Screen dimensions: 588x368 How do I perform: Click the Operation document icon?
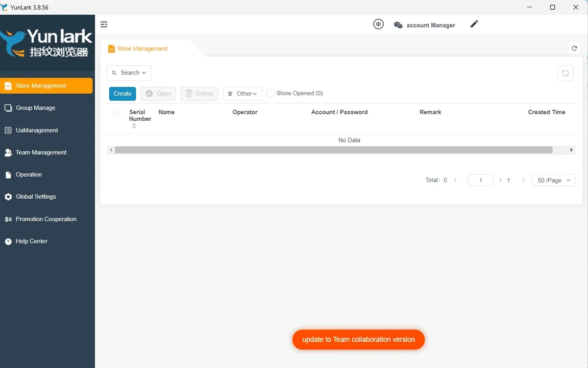[x=8, y=175]
